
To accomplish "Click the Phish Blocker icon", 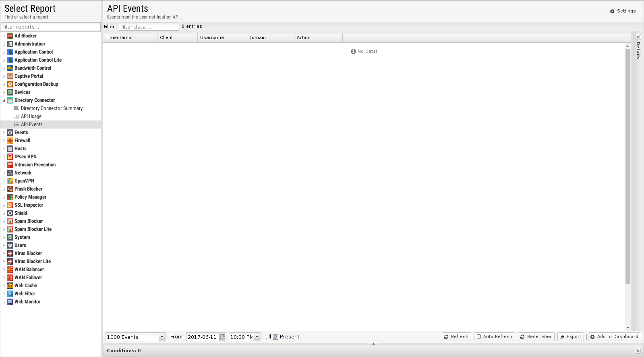I will [x=10, y=189].
